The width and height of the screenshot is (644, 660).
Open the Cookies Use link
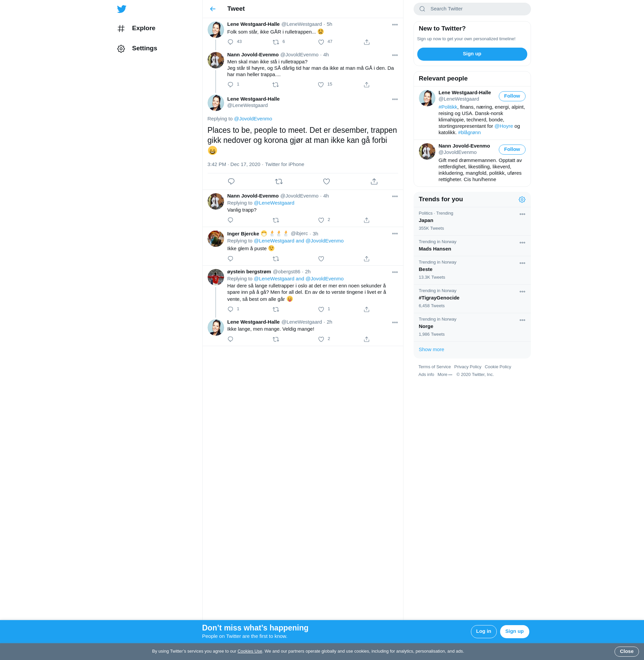pos(250,652)
